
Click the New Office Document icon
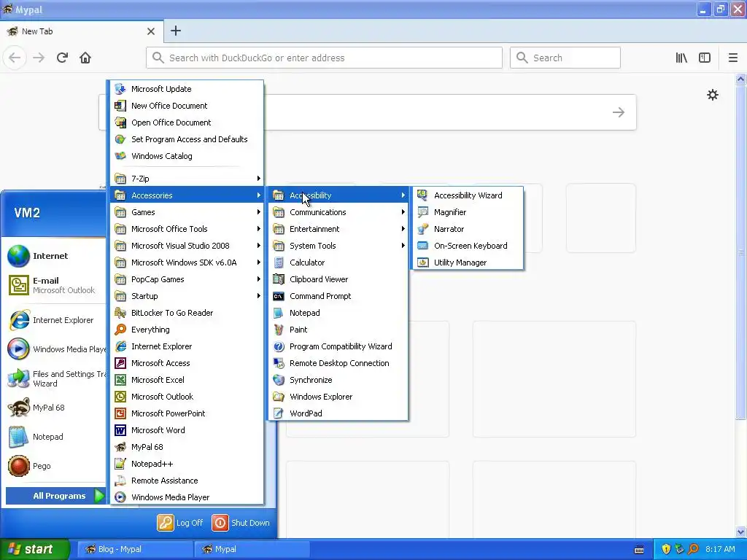[x=120, y=106]
